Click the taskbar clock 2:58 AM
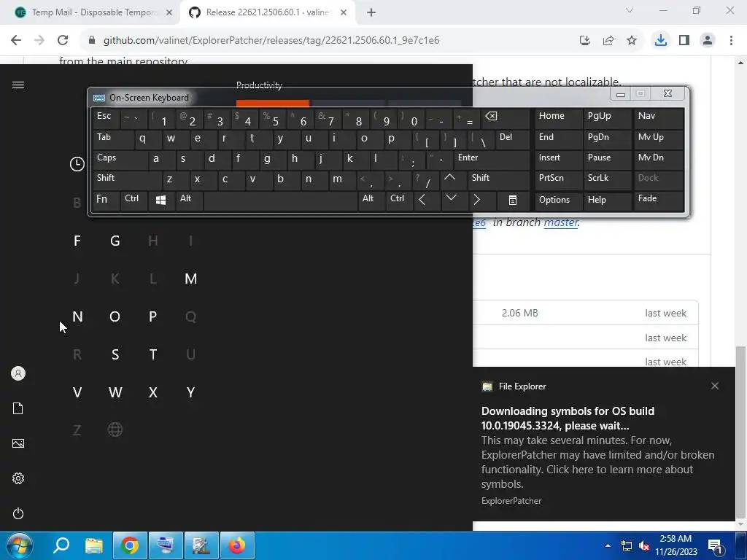The width and height of the screenshot is (747, 560). click(676, 539)
